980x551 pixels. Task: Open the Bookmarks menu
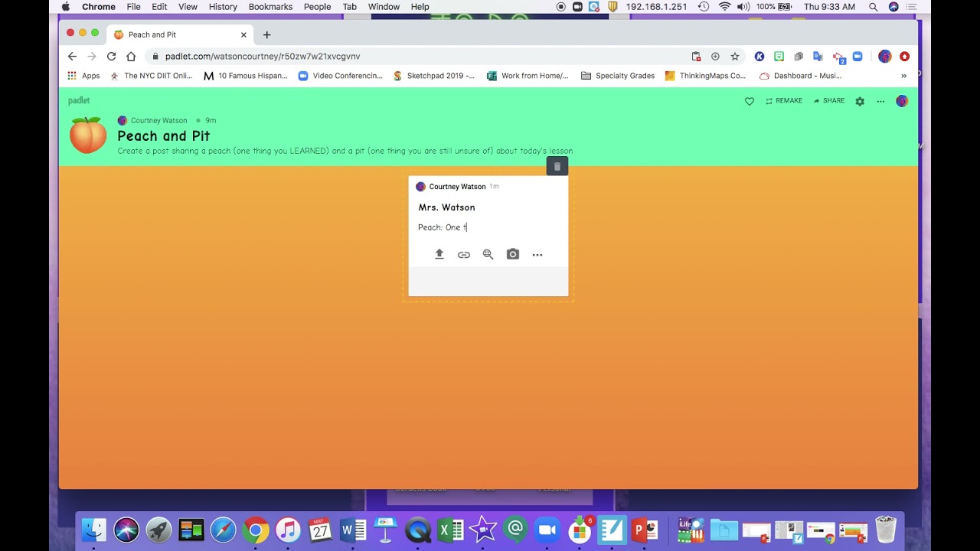270,7
